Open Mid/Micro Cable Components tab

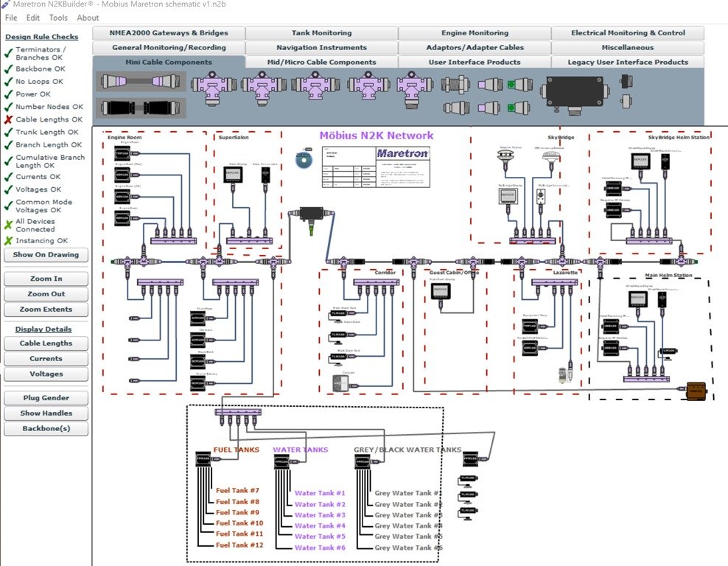(x=322, y=62)
